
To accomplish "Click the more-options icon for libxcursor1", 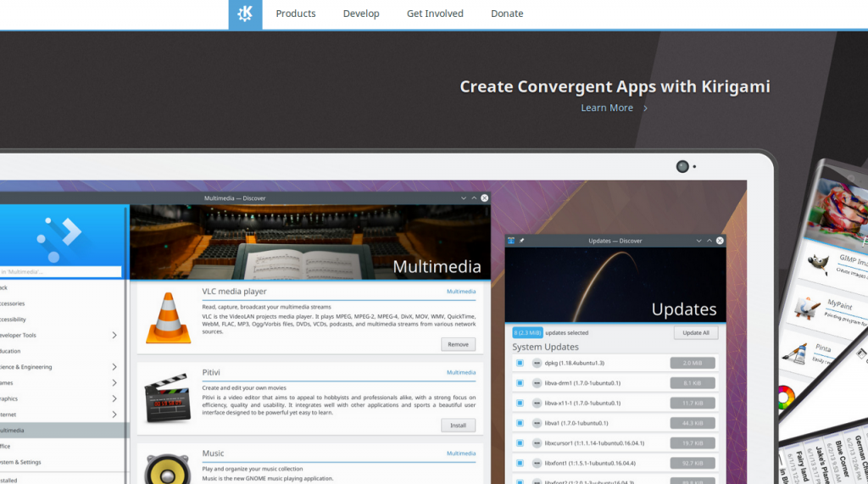I will pos(537,443).
